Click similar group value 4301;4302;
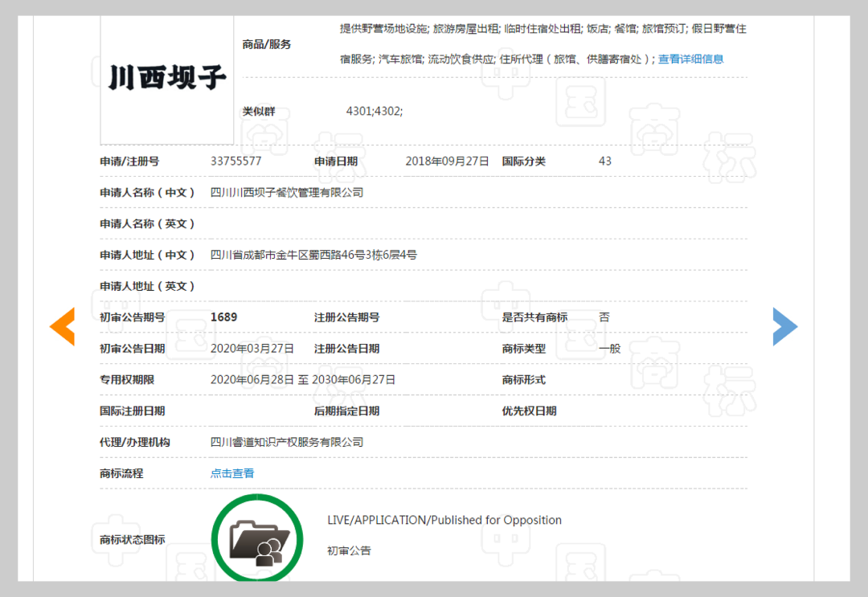The image size is (868, 597). pyautogui.click(x=375, y=111)
